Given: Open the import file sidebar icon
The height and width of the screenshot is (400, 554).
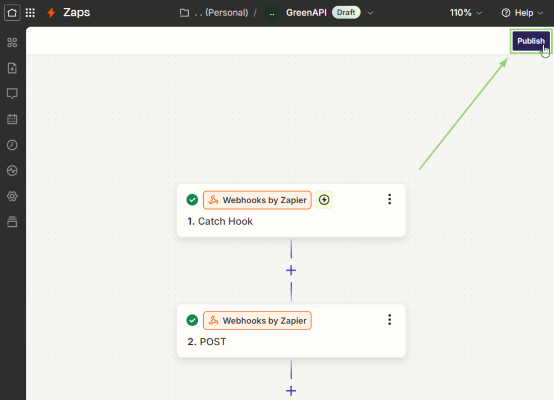Looking at the screenshot, I should tap(12, 68).
